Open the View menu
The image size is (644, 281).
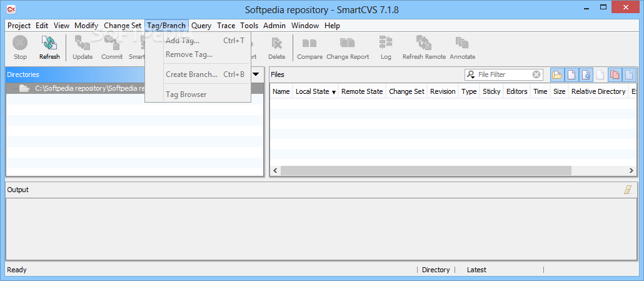(x=62, y=26)
